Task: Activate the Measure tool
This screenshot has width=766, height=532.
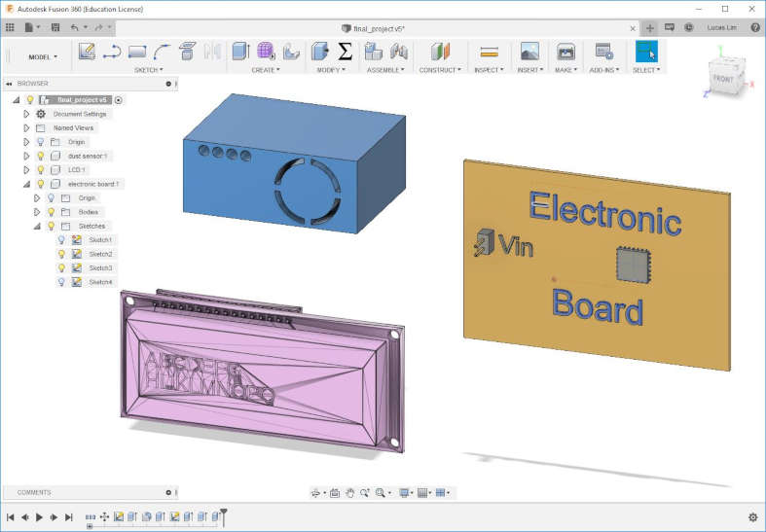Action: coord(489,52)
